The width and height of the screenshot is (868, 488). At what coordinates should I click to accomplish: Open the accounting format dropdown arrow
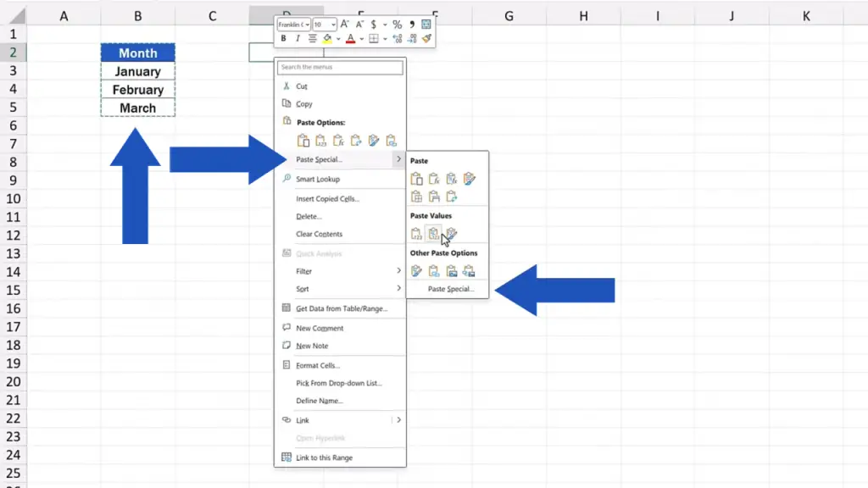(x=385, y=25)
